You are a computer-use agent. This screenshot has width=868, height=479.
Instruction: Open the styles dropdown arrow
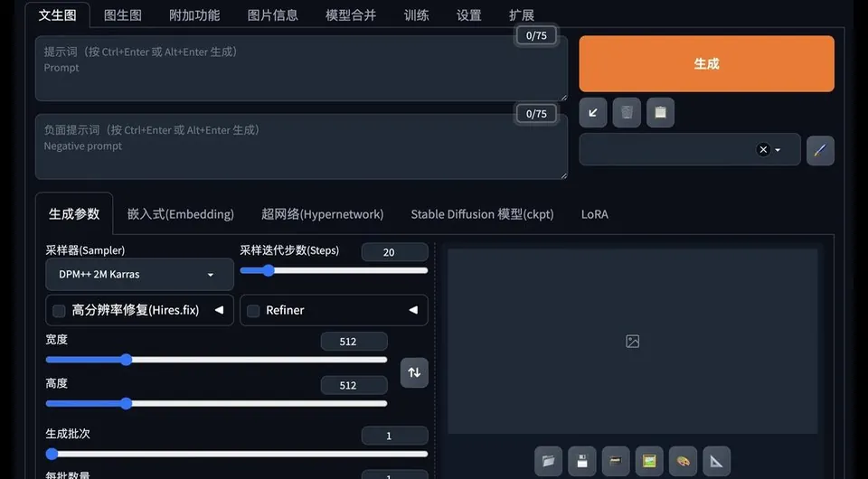pos(778,150)
